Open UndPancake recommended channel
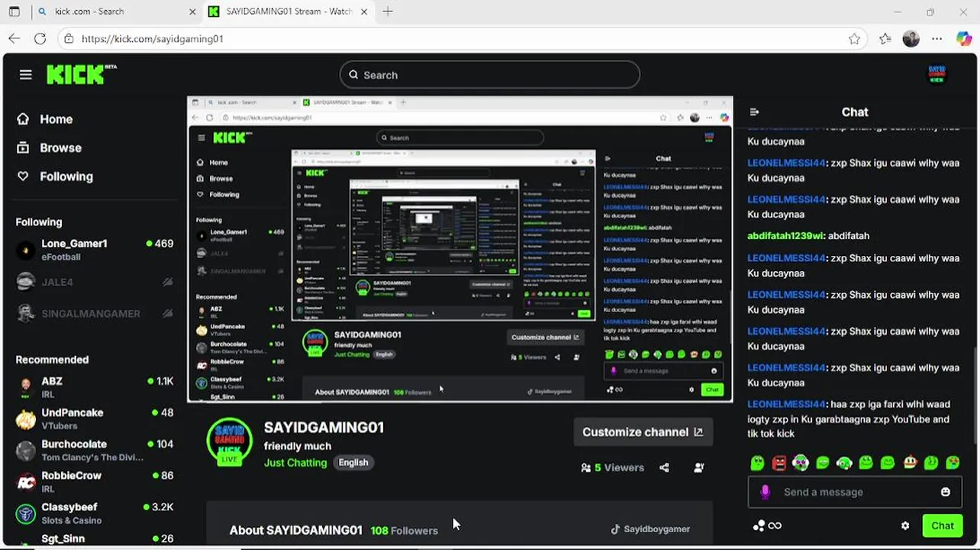This screenshot has width=980, height=550. (x=95, y=419)
